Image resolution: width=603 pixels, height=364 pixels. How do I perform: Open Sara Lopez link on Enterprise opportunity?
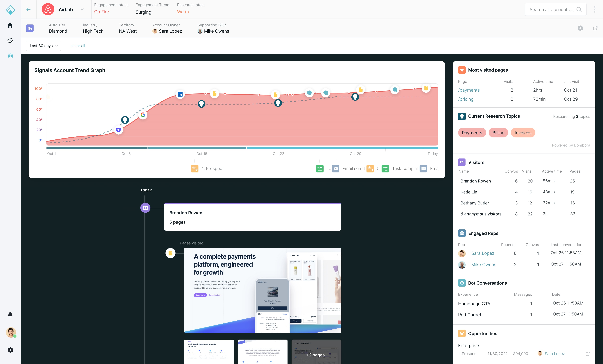tap(555, 354)
